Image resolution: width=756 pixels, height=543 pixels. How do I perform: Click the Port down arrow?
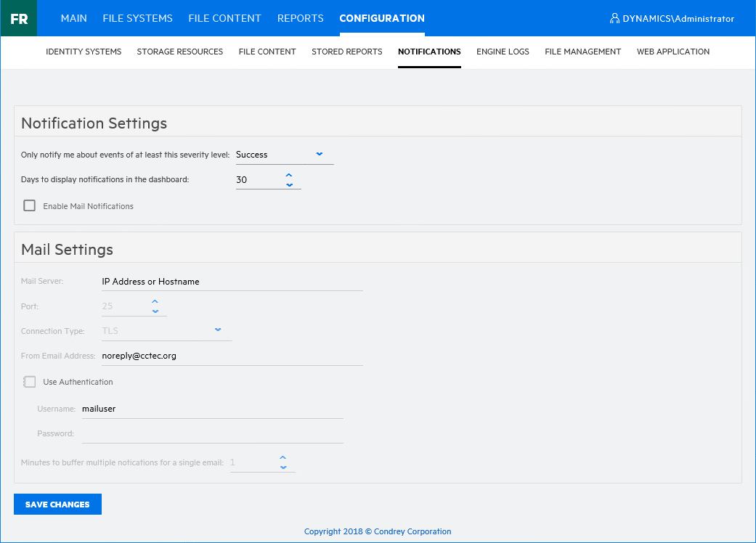pos(155,311)
